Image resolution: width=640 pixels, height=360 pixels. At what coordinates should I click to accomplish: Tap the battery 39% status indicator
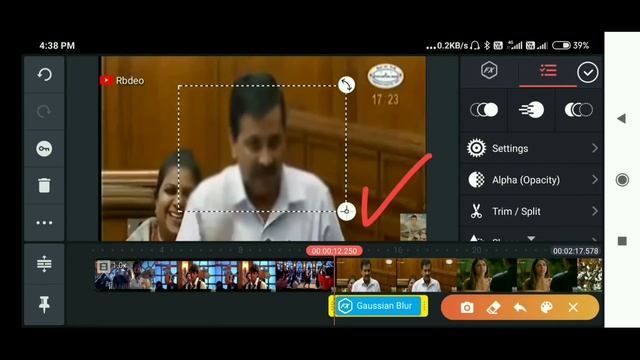571,45
